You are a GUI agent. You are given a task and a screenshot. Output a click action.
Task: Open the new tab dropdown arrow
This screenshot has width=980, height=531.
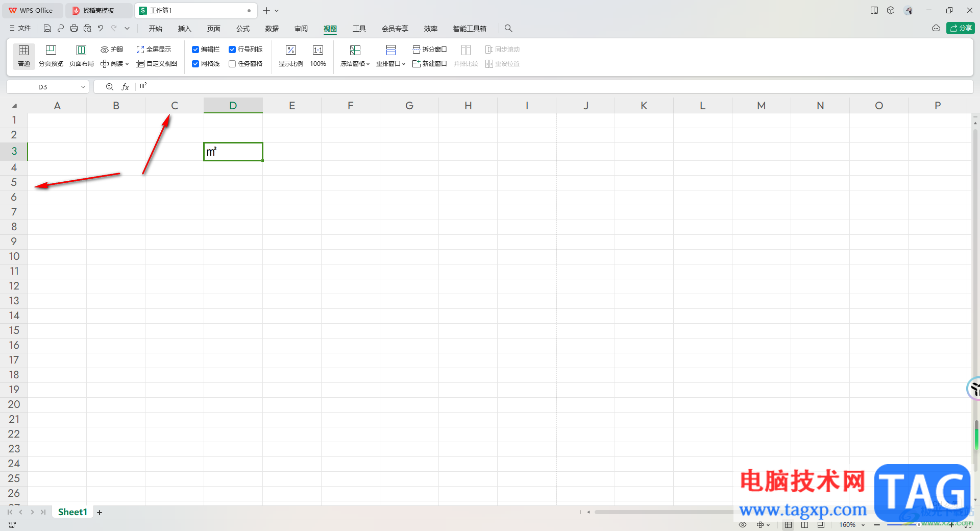277,11
